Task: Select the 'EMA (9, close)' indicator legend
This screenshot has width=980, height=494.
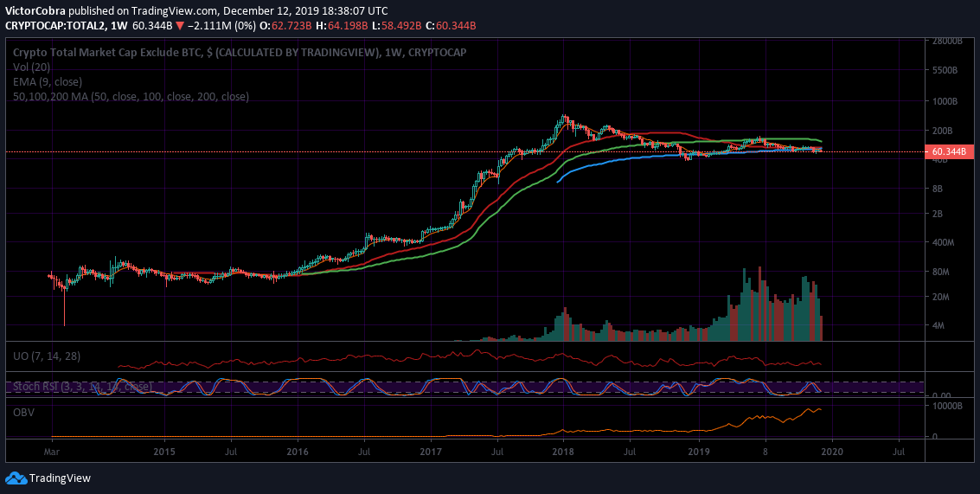Action: 48,82
